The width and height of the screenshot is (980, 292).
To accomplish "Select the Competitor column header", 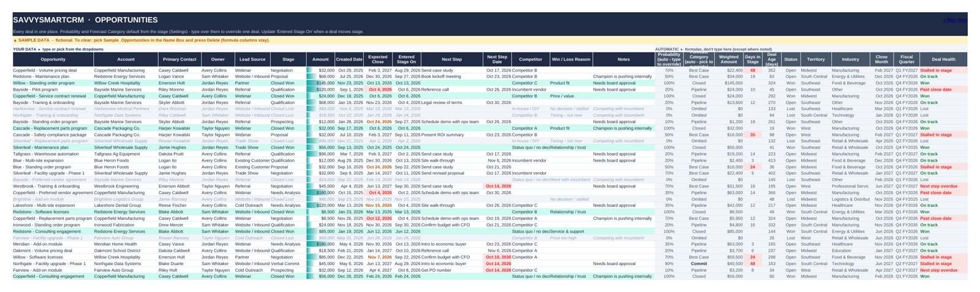I will click(x=530, y=59).
